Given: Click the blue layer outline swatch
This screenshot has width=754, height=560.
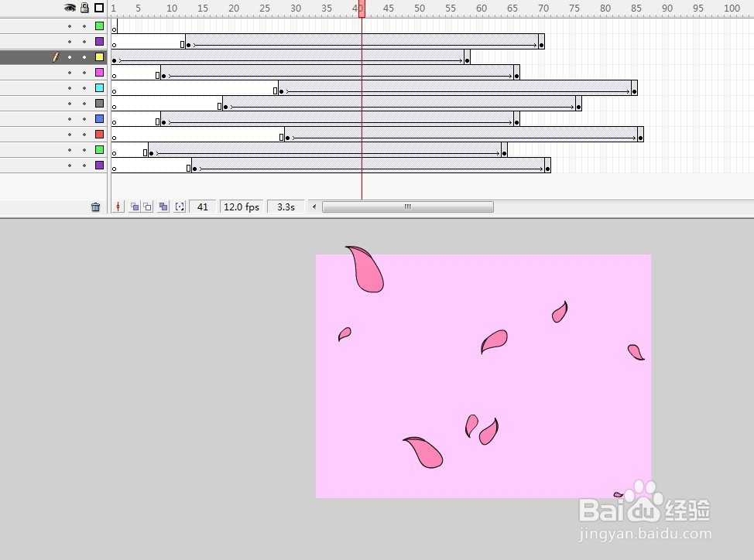Looking at the screenshot, I should tap(100, 118).
